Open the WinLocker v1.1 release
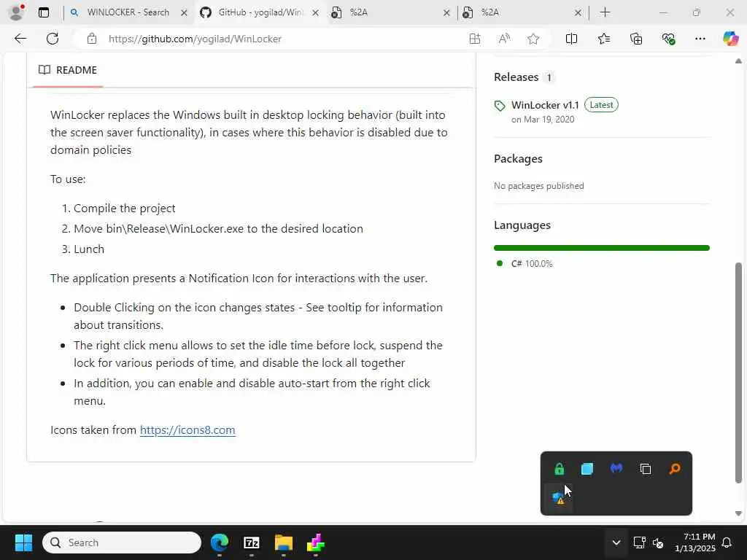Screen dimensions: 747x560 coord(545,105)
